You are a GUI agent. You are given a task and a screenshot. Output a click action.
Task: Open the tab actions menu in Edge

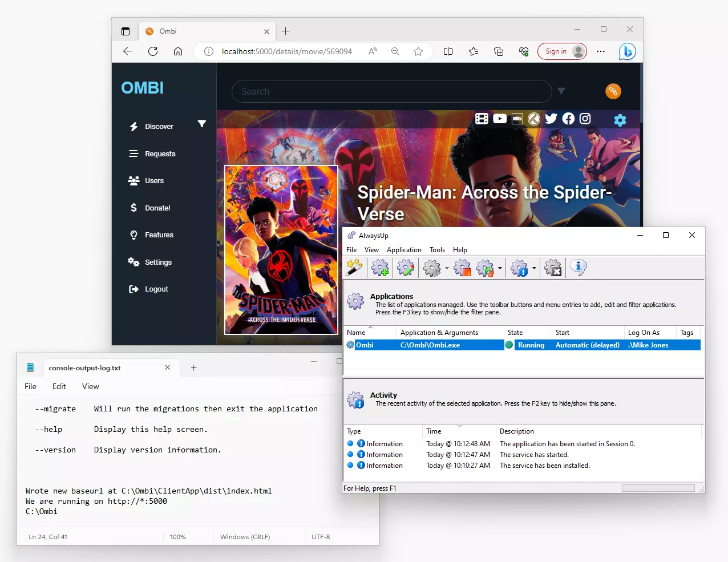click(x=126, y=31)
